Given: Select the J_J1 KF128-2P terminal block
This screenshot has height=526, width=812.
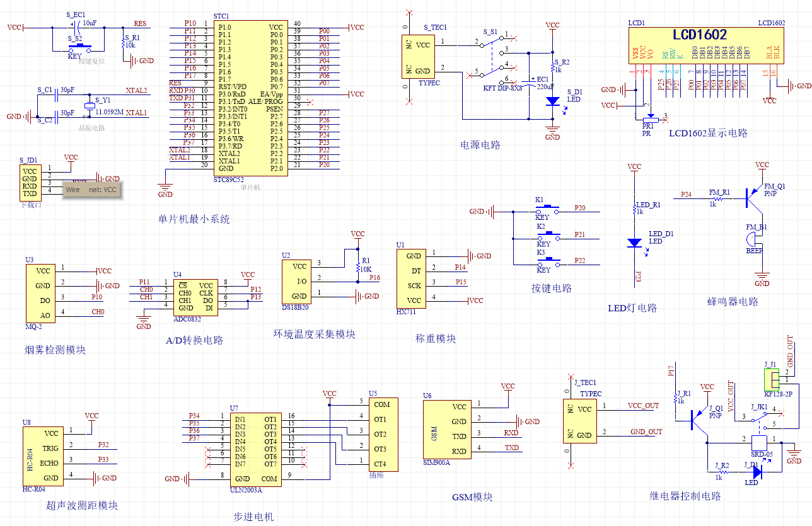Looking at the screenshot, I should [x=770, y=379].
